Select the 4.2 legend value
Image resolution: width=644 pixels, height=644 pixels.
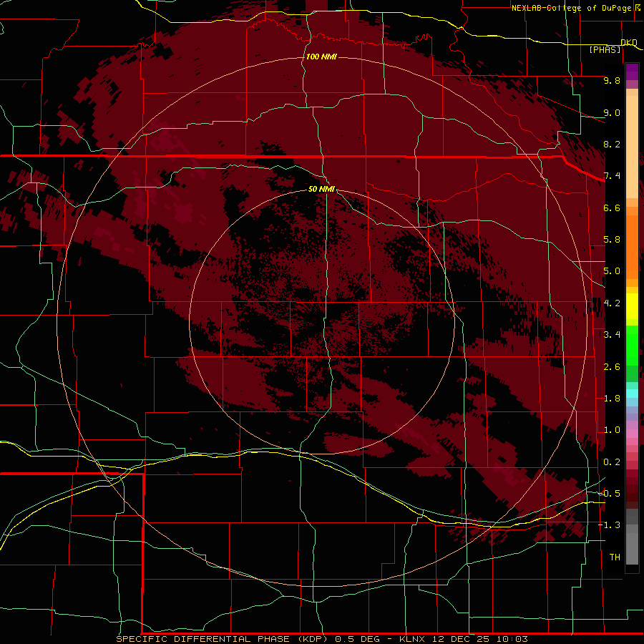[x=612, y=303]
